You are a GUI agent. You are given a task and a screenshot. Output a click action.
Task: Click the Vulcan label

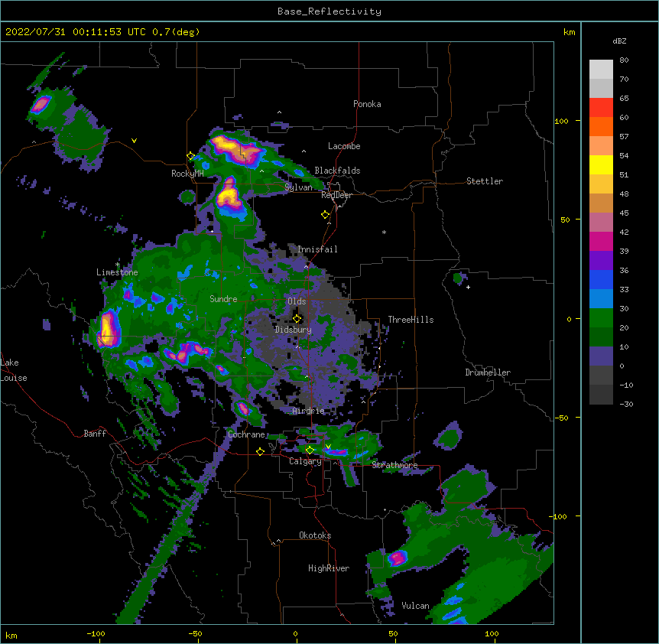(415, 606)
